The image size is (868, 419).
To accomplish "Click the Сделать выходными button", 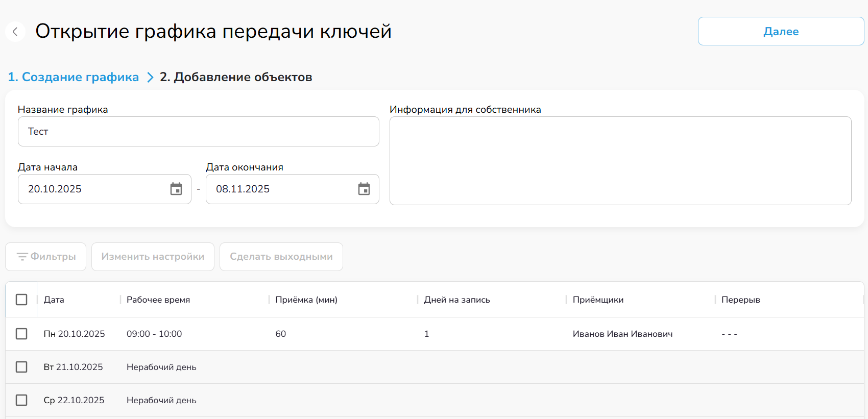I will [281, 257].
